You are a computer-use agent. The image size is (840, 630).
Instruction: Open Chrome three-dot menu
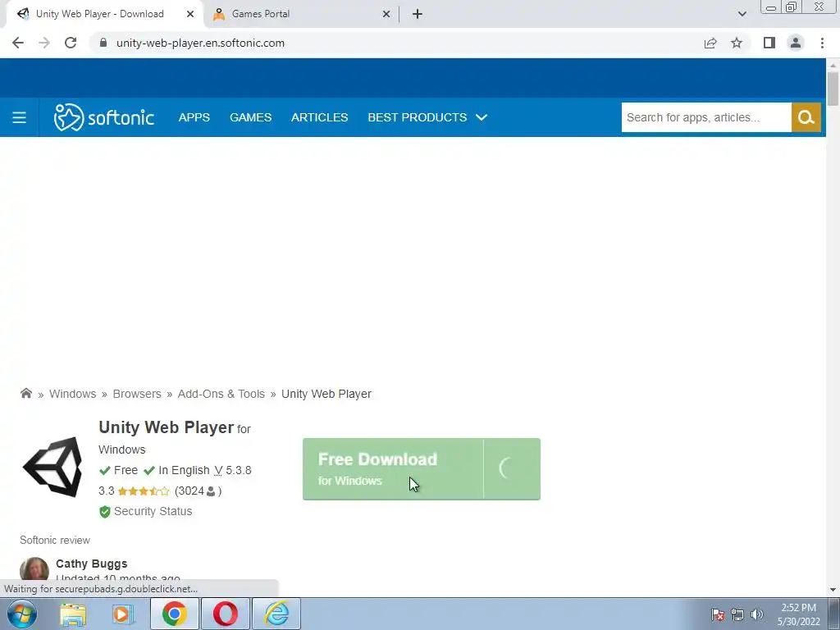pos(822,43)
